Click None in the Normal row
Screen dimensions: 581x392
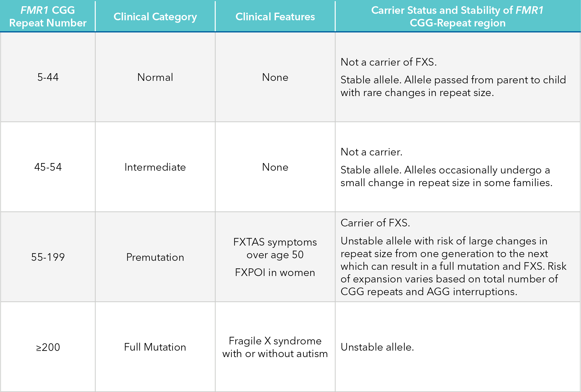click(275, 77)
